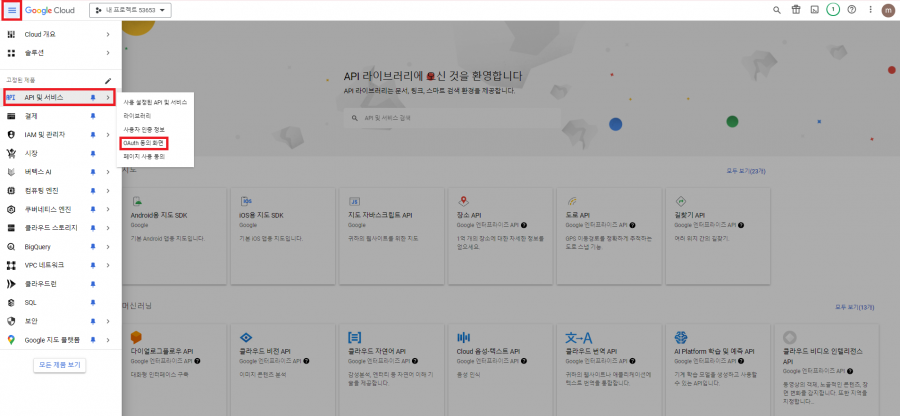Click the 모든 제품 보기 button

coord(59,365)
